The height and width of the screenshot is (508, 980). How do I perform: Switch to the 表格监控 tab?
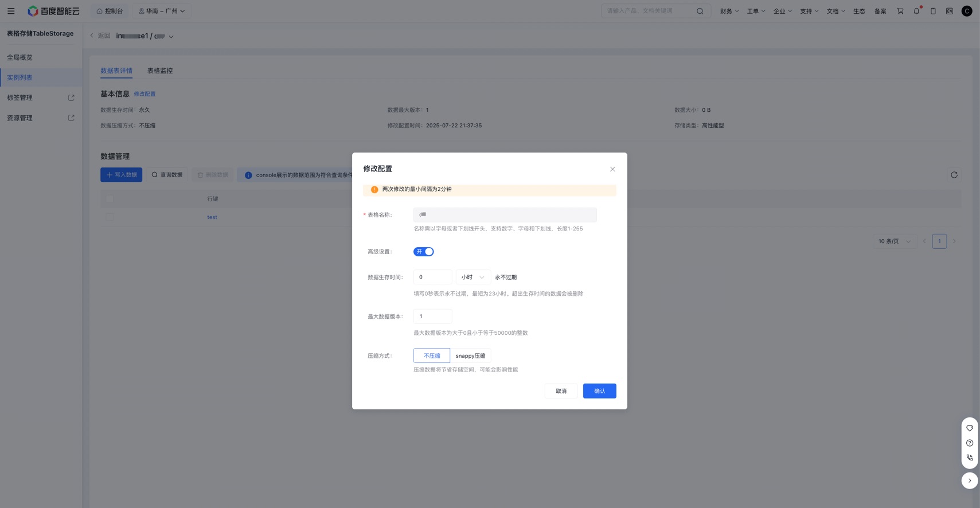(x=160, y=71)
